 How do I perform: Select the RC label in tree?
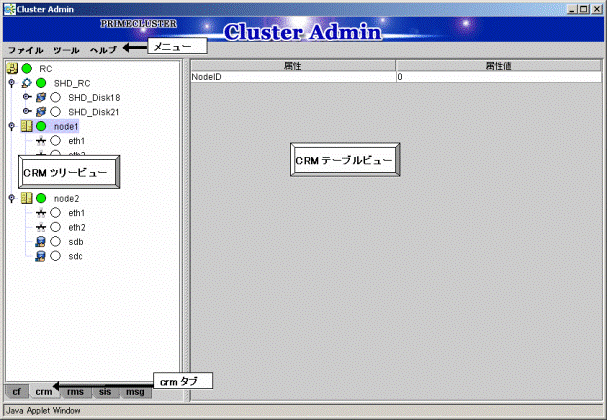point(46,69)
